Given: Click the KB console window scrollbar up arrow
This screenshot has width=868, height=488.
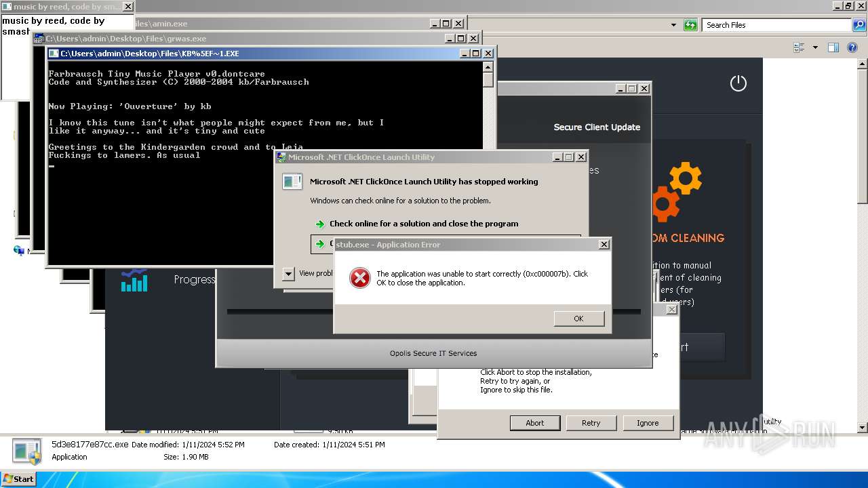Looking at the screenshot, I should click(488, 66).
